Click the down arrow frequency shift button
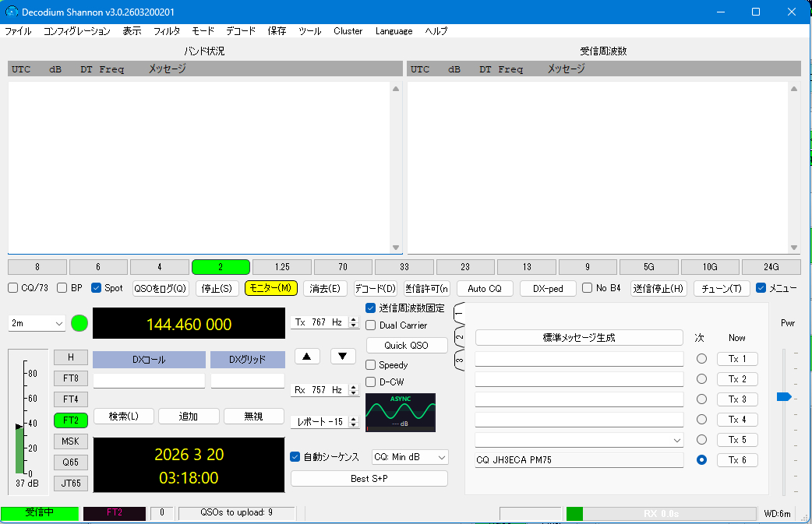Image resolution: width=812 pixels, height=524 pixels. [x=343, y=357]
